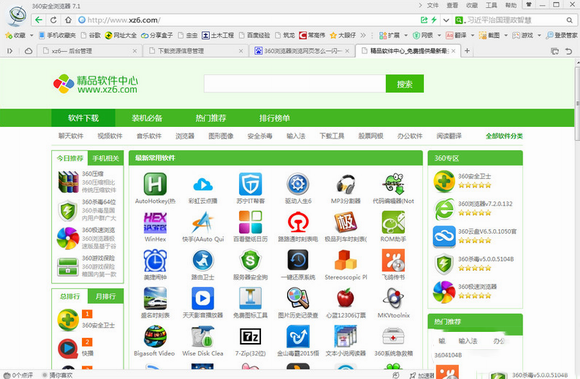
Task: Click the 7-Zip (32-bit) icon
Action: pos(250,336)
